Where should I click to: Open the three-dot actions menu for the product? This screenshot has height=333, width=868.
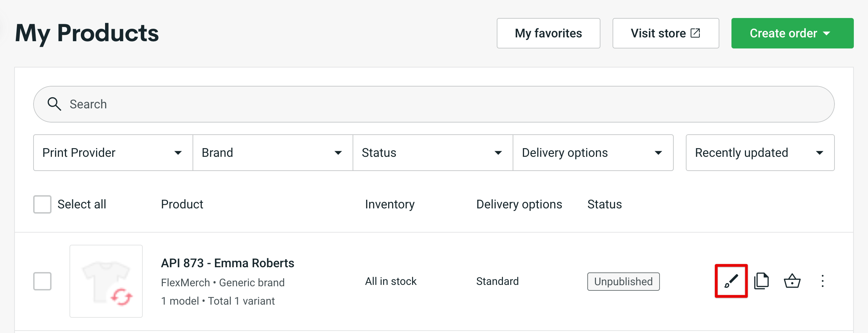point(822,281)
